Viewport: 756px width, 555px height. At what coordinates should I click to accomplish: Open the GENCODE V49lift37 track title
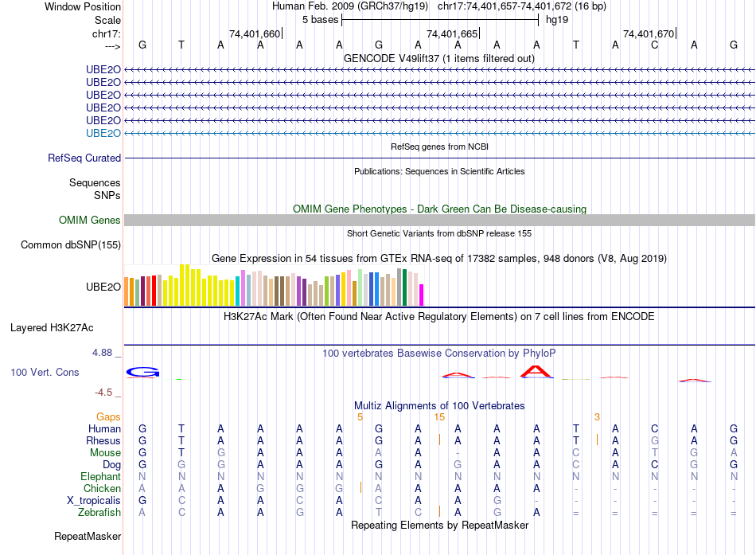click(438, 58)
